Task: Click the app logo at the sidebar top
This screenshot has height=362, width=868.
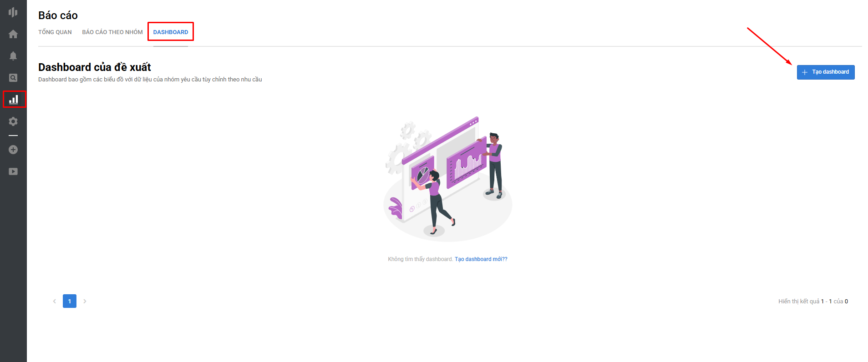Action: click(x=13, y=12)
